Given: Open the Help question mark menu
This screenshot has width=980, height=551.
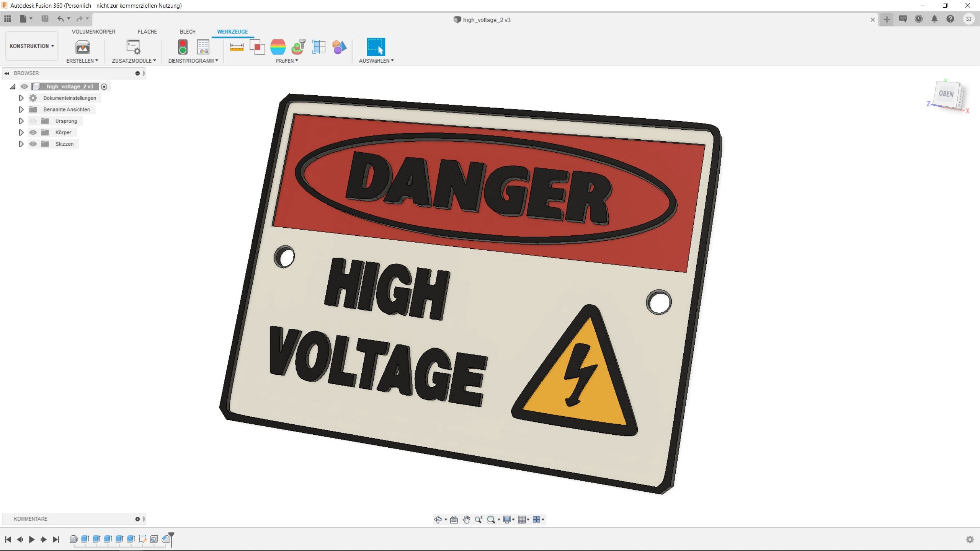Looking at the screenshot, I should tap(950, 19).
